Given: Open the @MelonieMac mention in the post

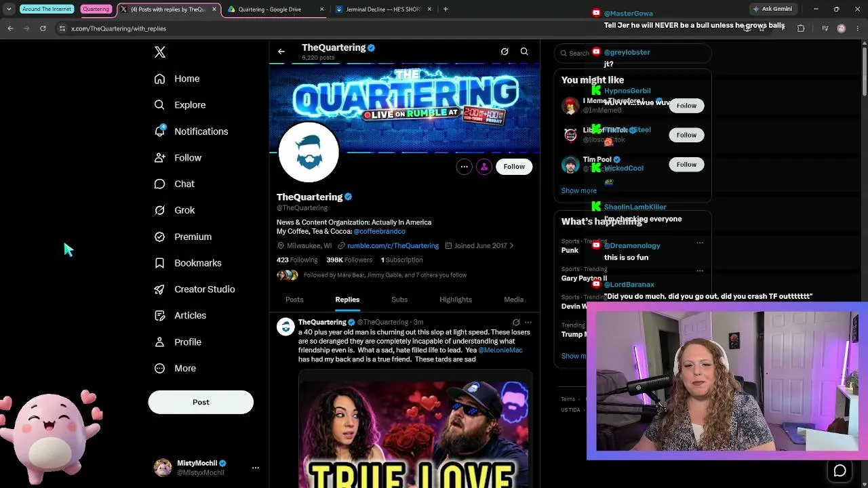Looking at the screenshot, I should pos(500,350).
